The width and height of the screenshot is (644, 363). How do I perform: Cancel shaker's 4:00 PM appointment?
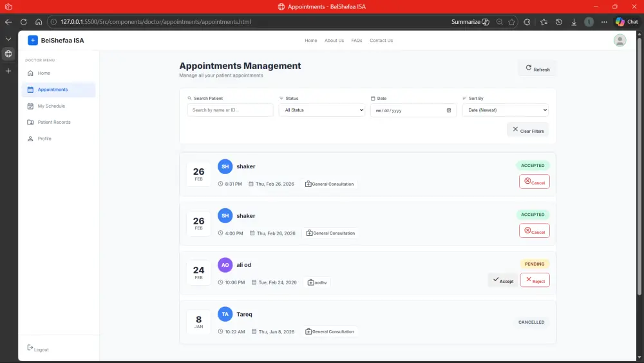[x=535, y=231]
